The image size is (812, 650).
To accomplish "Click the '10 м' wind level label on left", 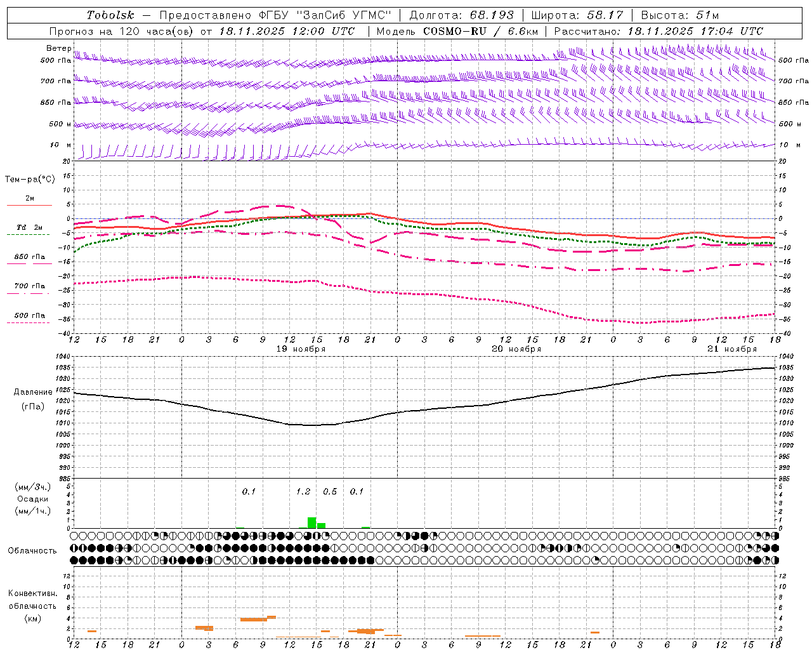I will click(60, 145).
